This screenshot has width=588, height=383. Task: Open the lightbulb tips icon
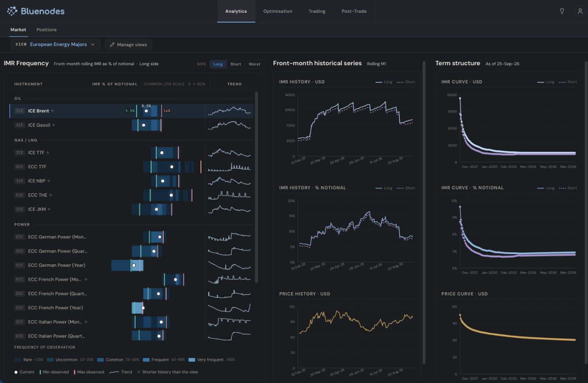click(562, 11)
